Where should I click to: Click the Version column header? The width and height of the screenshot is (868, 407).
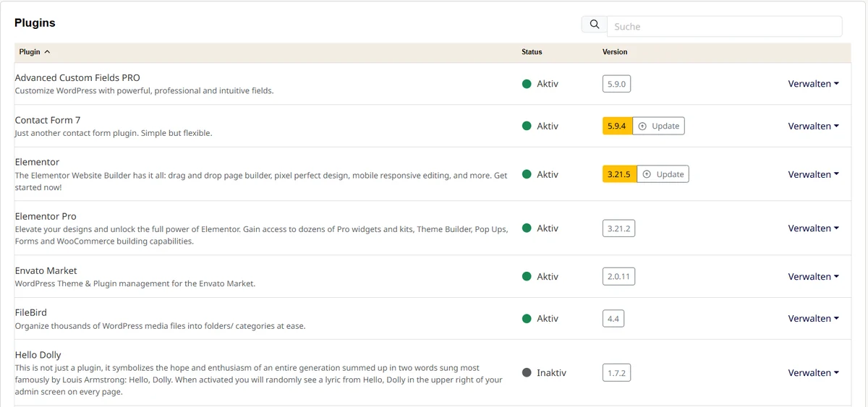615,52
